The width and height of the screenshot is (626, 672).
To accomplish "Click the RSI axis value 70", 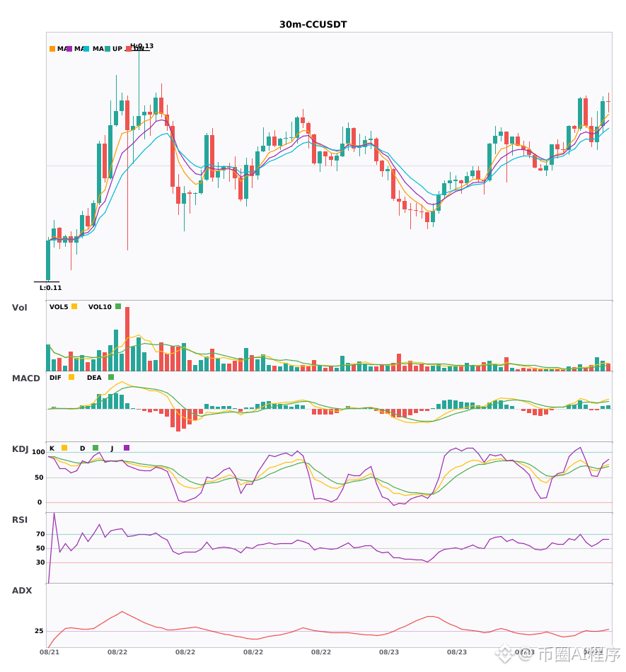I will point(41,534).
